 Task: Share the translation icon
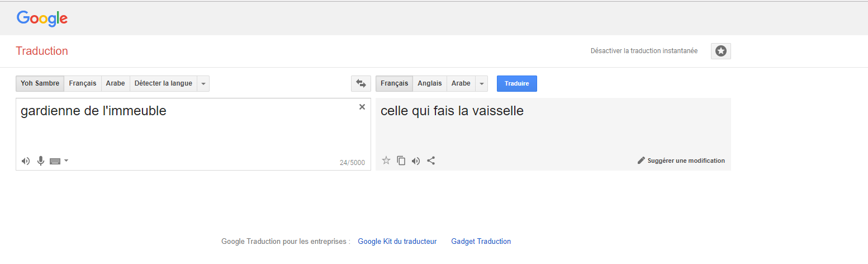431,161
